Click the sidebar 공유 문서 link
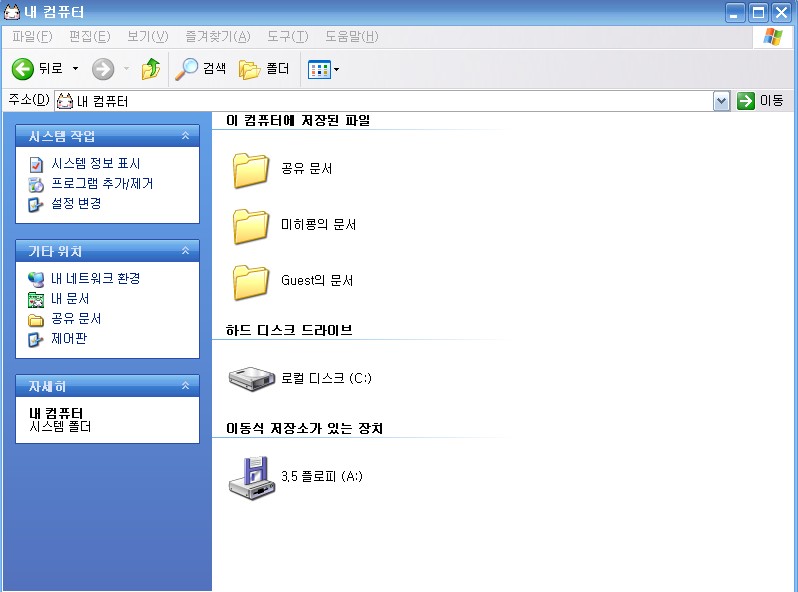The width and height of the screenshot is (798, 592). tap(76, 319)
